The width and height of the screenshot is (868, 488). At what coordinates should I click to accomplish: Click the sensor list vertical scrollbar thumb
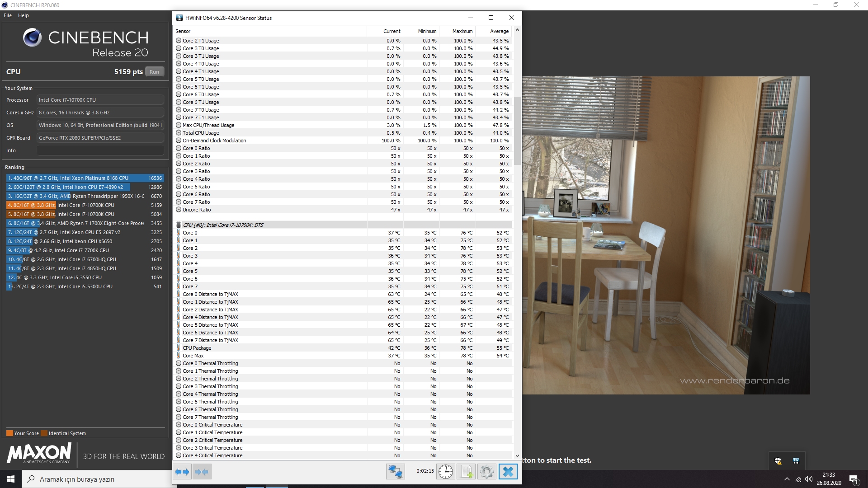click(x=517, y=131)
